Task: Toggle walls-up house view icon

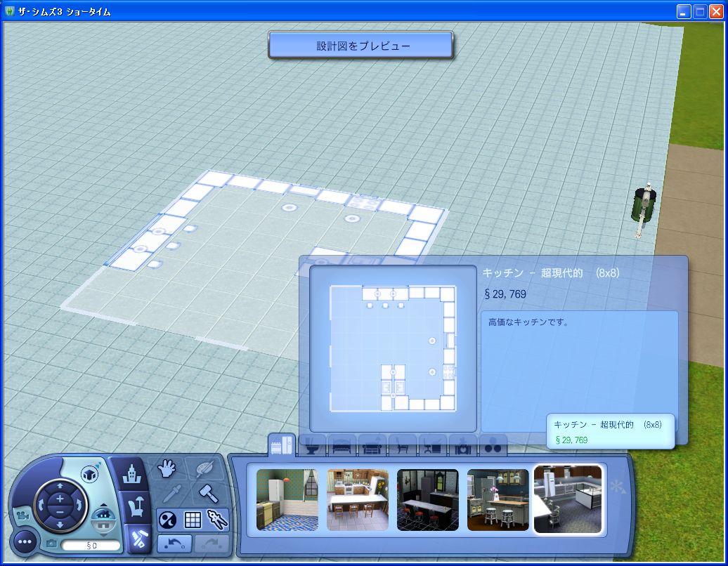Action: [x=103, y=514]
